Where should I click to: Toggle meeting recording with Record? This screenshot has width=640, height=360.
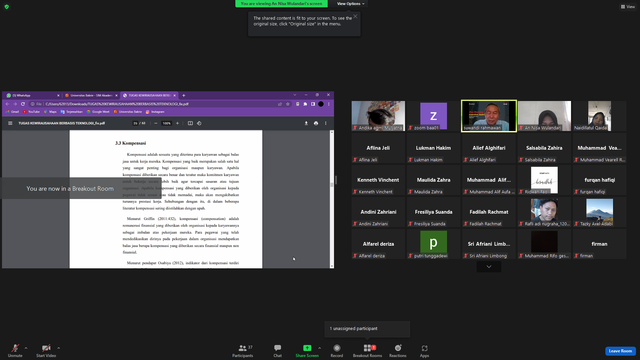pyautogui.click(x=337, y=350)
